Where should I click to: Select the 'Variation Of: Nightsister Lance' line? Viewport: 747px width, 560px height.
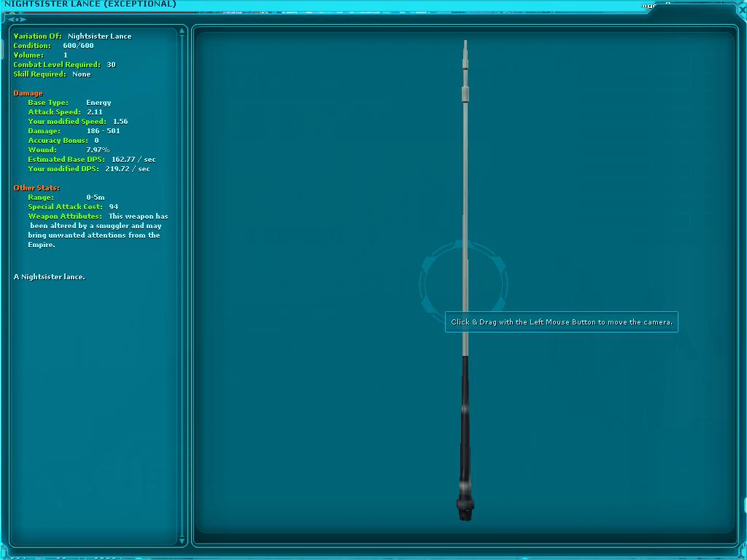click(72, 36)
